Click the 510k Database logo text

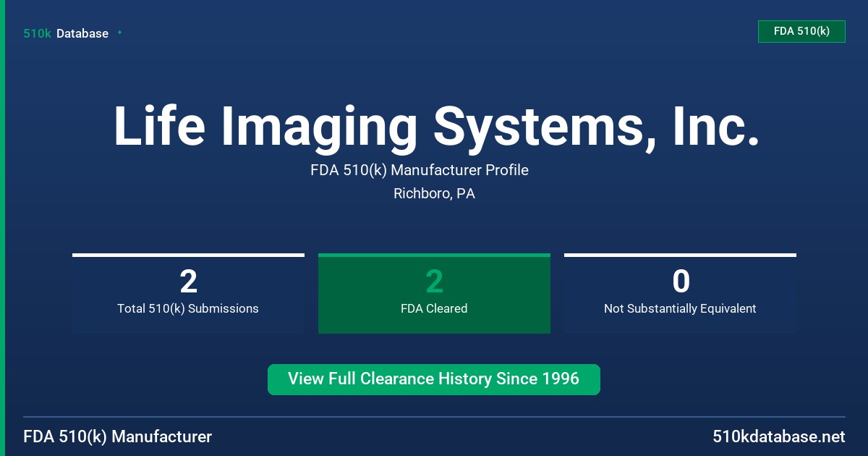pos(66,33)
